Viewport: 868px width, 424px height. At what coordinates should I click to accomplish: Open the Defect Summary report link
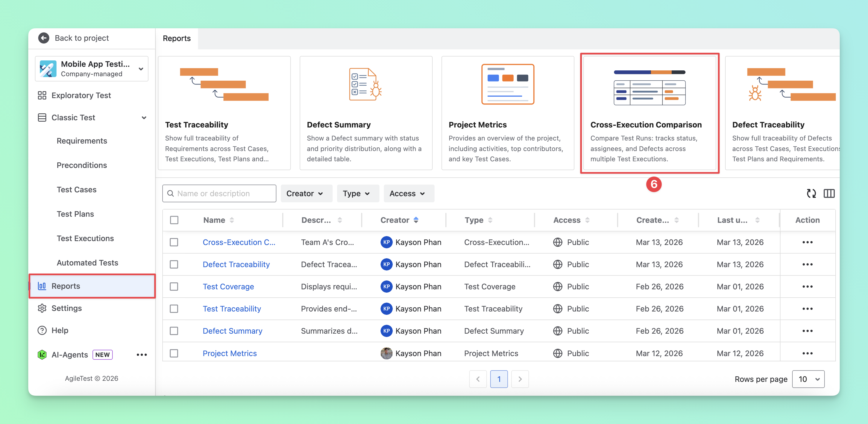tap(232, 331)
